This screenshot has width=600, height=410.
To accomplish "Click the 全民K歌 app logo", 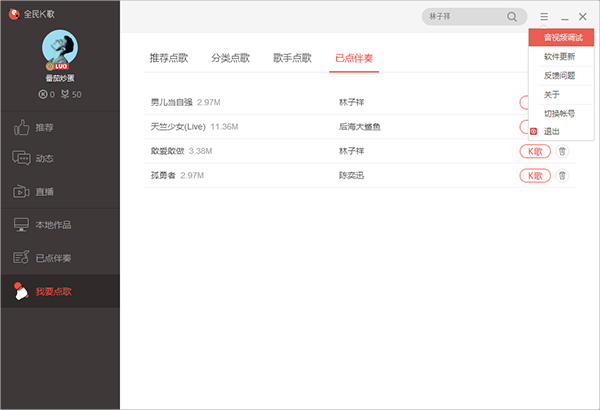I will [13, 13].
